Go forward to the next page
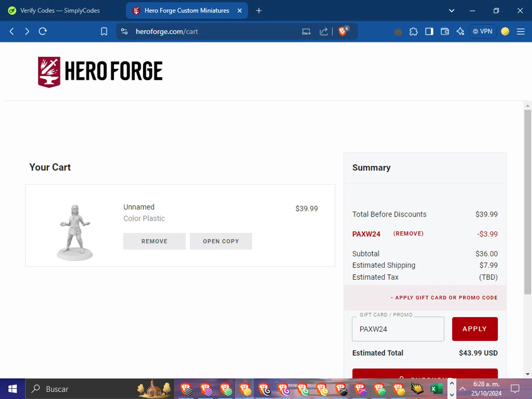Viewport: 532px width, 399px height. point(27,32)
